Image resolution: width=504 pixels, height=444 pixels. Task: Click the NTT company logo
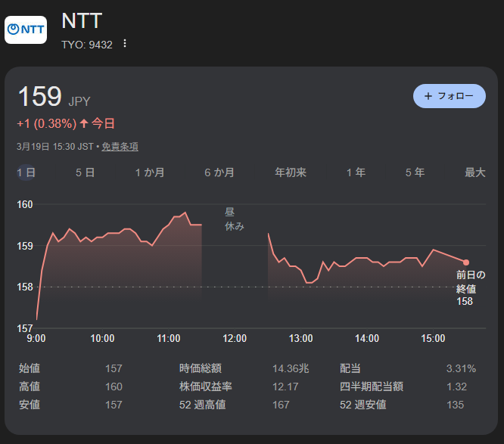click(26, 29)
